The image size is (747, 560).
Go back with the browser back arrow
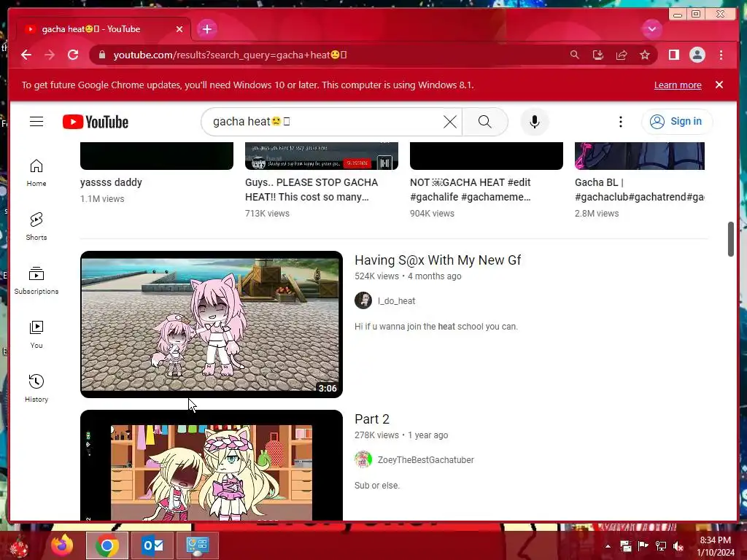tap(26, 55)
